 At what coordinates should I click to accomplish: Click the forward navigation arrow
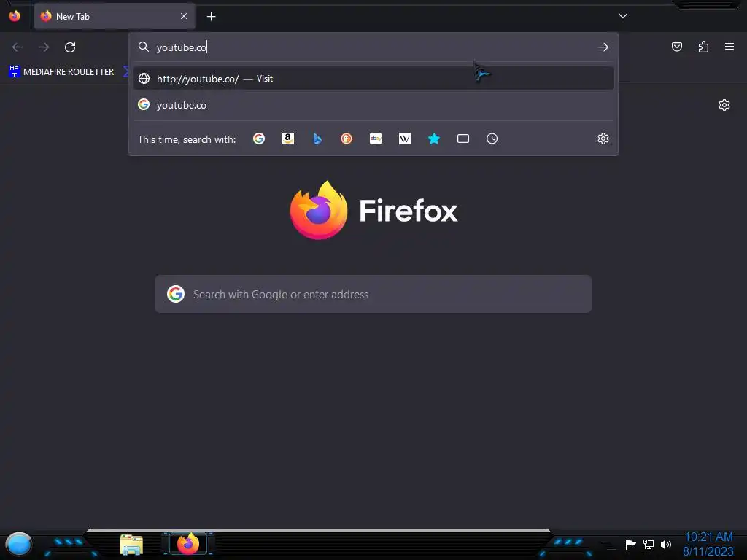[x=44, y=47]
